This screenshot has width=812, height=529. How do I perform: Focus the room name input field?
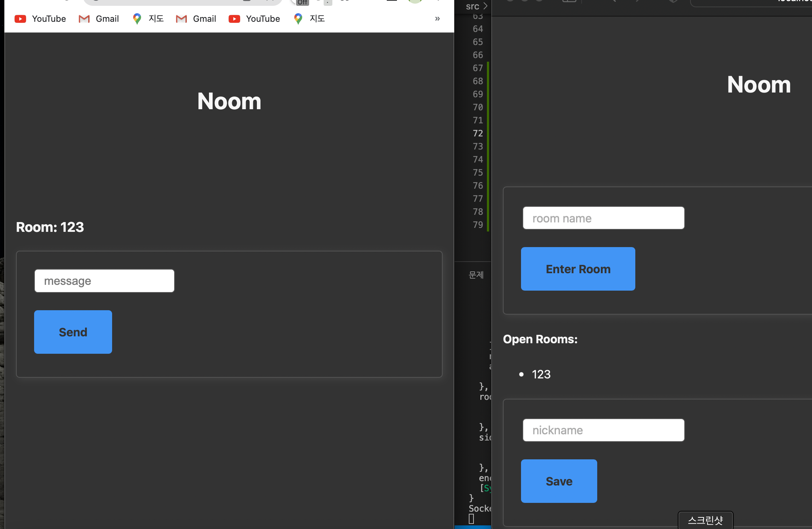click(603, 218)
